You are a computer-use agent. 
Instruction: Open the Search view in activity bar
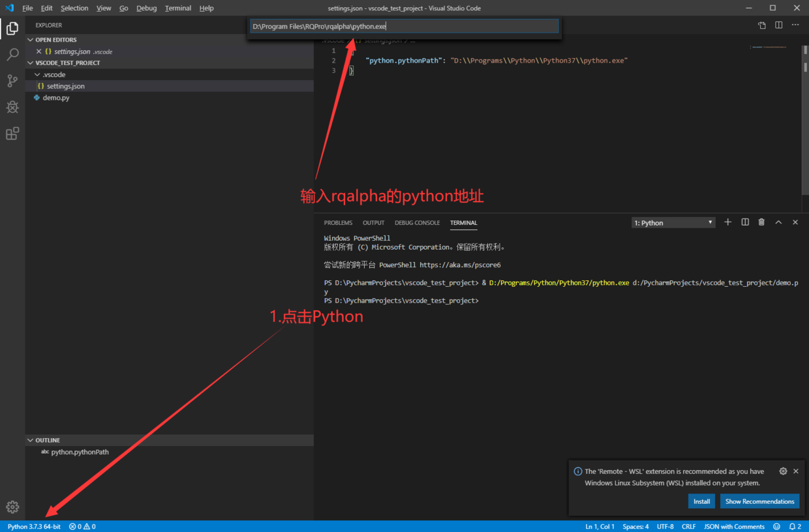12,55
